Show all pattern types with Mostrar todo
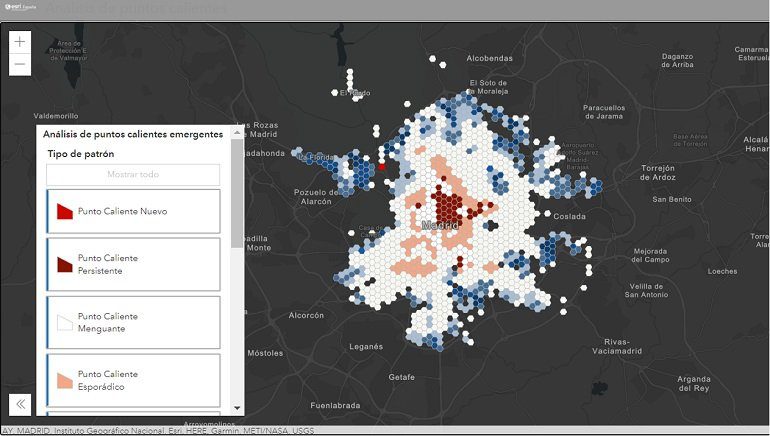 tap(133, 174)
